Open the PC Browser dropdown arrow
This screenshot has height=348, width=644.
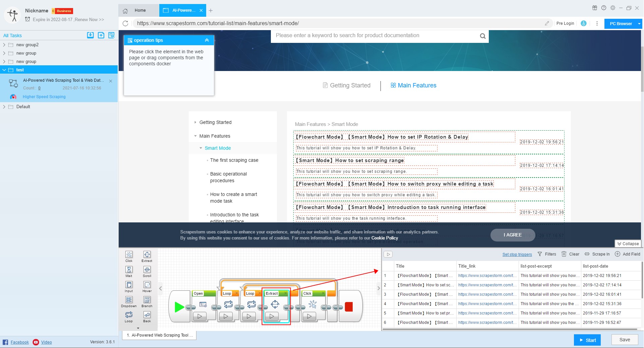[639, 24]
